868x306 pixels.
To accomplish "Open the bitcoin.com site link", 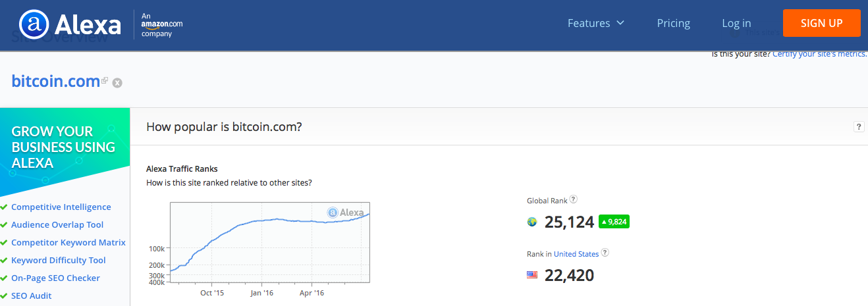I will tap(55, 81).
